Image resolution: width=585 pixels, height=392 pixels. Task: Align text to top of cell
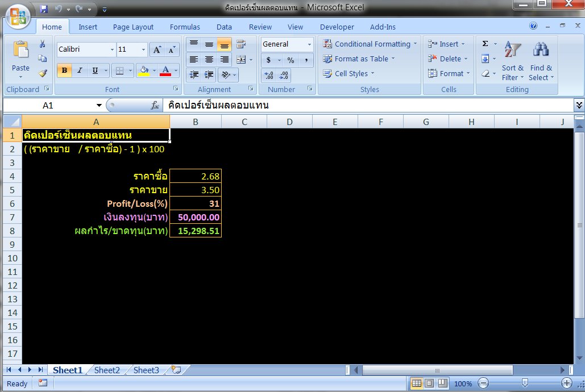click(x=194, y=44)
